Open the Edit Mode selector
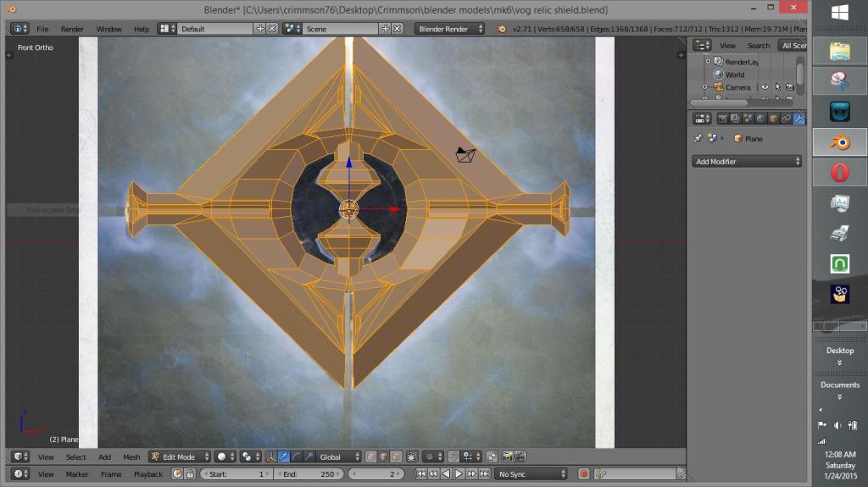The width and height of the screenshot is (868, 487). 180,457
